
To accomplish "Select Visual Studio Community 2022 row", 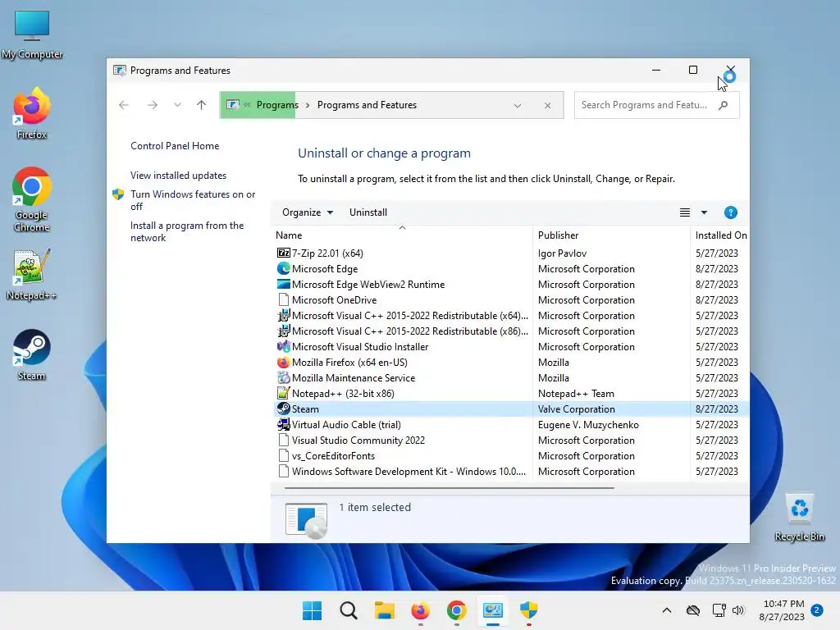I will pos(510,441).
